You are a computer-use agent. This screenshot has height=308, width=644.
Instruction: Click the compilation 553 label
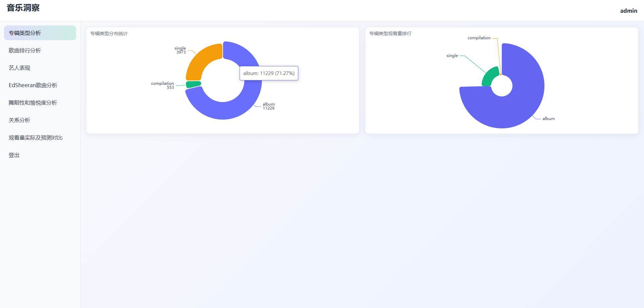click(163, 85)
